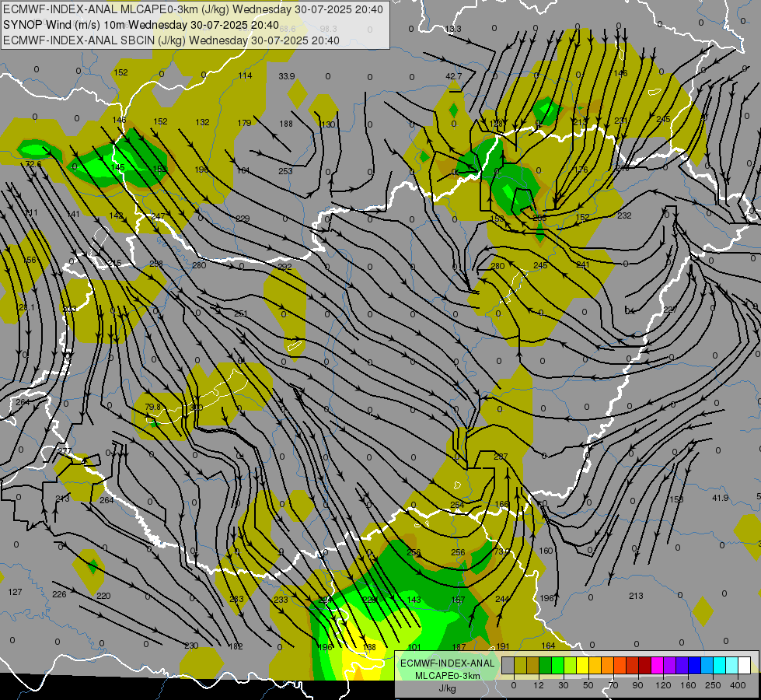Image resolution: width=761 pixels, height=700 pixels.
Task: Click the gray swatch in the color legend
Action: (508, 666)
